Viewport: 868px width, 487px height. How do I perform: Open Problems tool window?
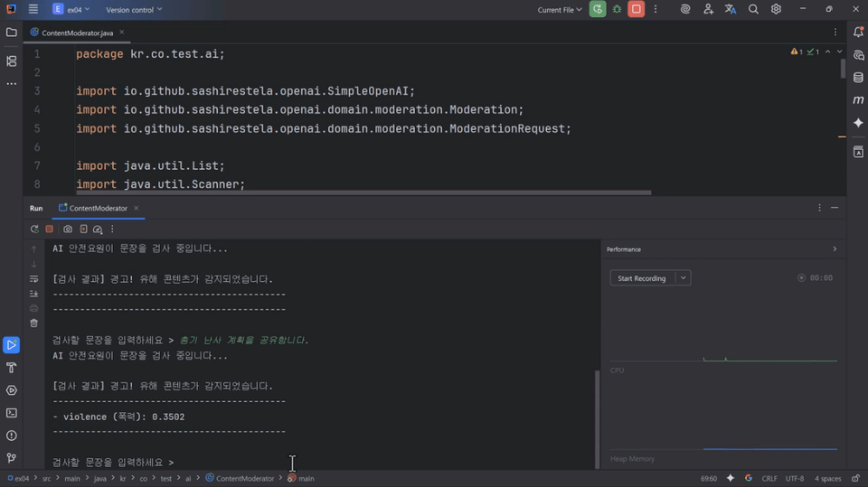pyautogui.click(x=11, y=435)
